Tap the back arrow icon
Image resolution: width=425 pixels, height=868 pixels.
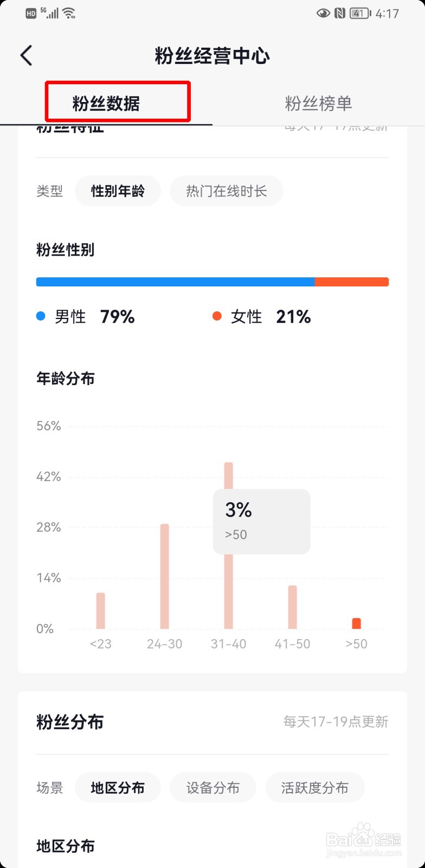click(x=27, y=55)
